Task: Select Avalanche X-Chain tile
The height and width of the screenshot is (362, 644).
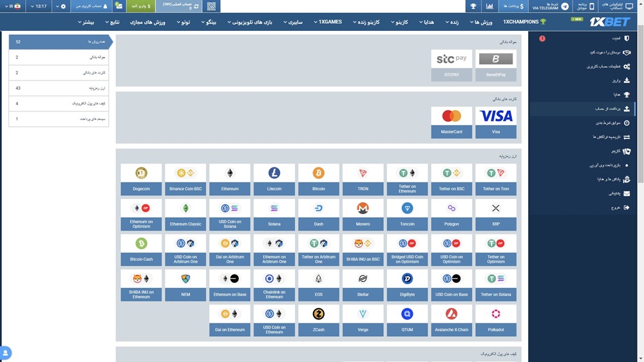Action: tap(451, 321)
